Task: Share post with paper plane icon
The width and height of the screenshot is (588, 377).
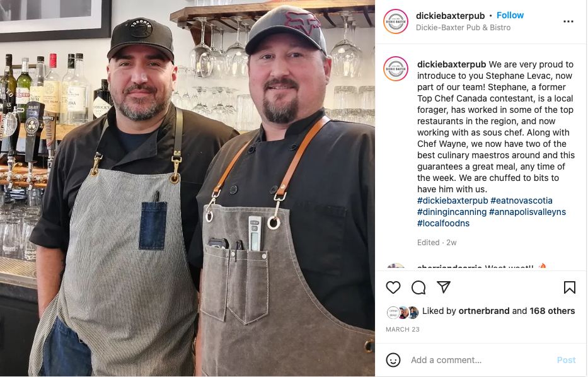Action: [x=444, y=287]
